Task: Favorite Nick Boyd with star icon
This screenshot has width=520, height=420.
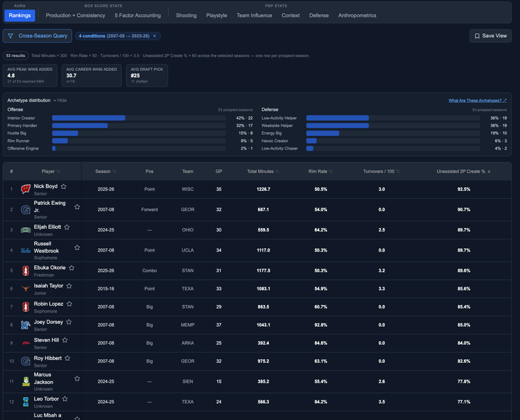Action: pos(64,187)
